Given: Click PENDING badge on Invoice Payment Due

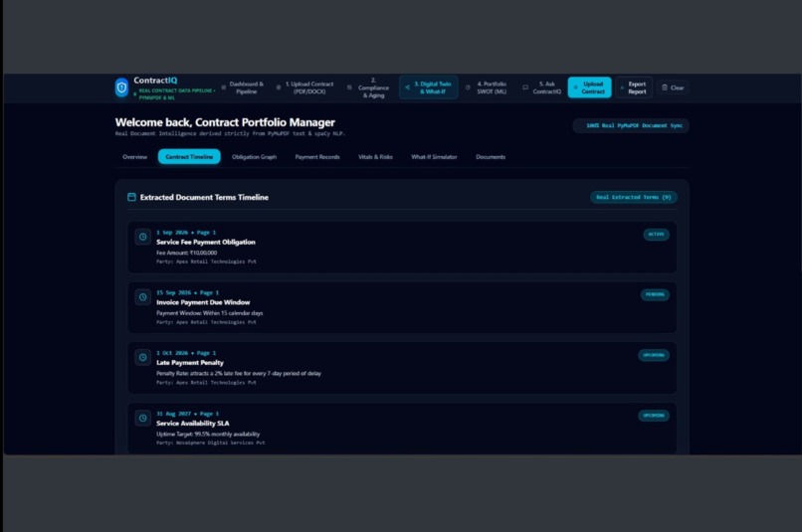Looking at the screenshot, I should 655,294.
